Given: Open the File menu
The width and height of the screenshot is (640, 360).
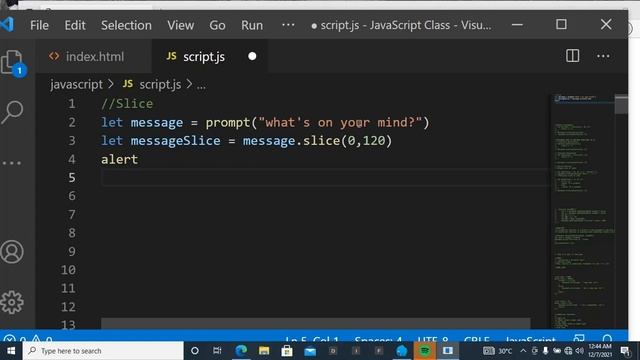Looking at the screenshot, I should tap(39, 25).
